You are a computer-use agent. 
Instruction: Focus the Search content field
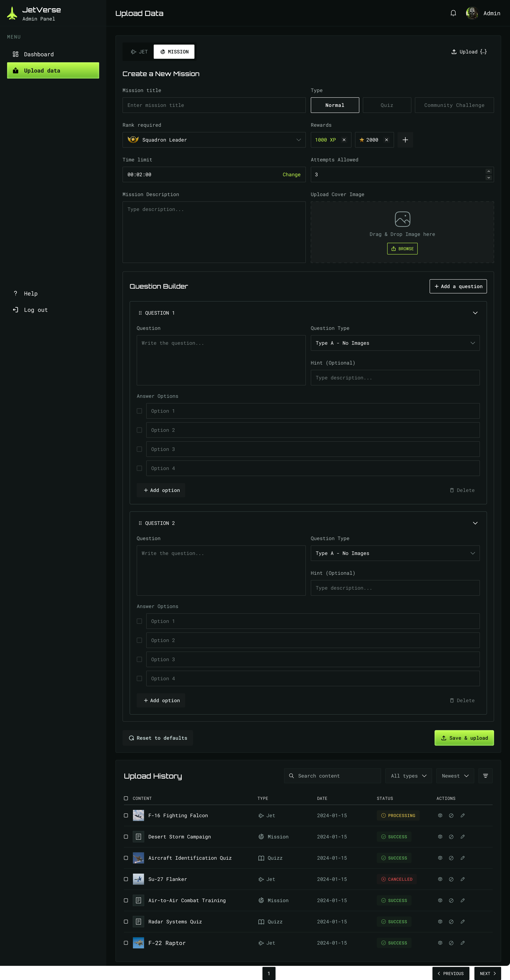[x=332, y=776]
